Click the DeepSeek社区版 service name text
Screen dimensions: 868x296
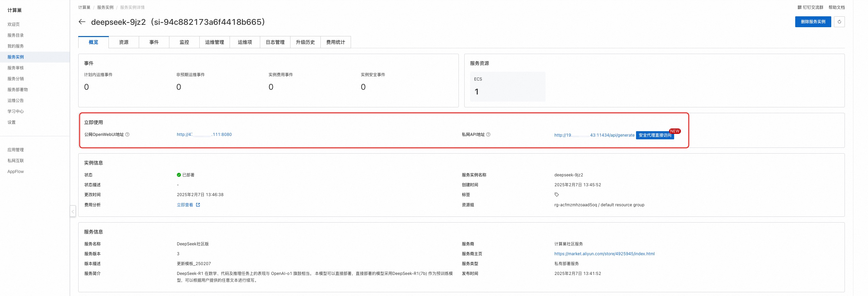point(193,244)
